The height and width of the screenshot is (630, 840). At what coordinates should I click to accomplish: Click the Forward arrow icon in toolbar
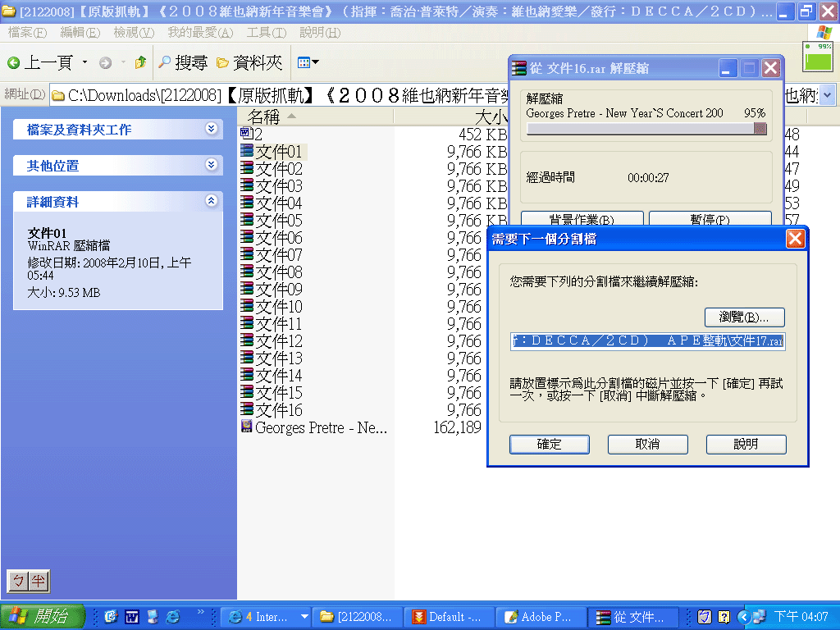pyautogui.click(x=106, y=63)
